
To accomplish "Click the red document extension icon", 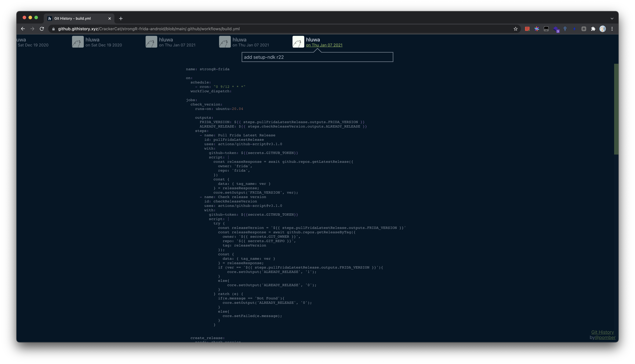I will [x=527, y=29].
